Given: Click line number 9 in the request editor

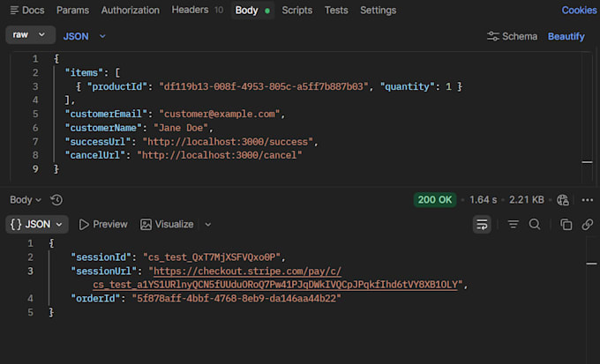Looking at the screenshot, I should [x=35, y=169].
